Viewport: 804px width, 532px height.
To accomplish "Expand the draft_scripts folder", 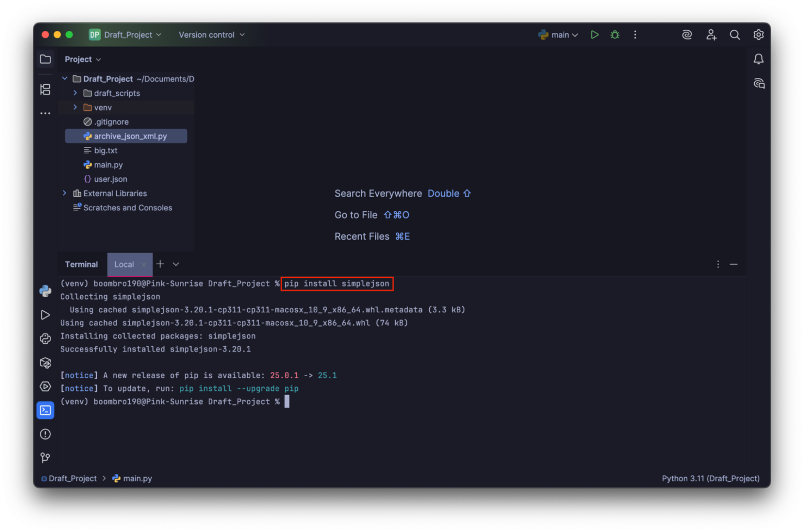I will point(75,93).
